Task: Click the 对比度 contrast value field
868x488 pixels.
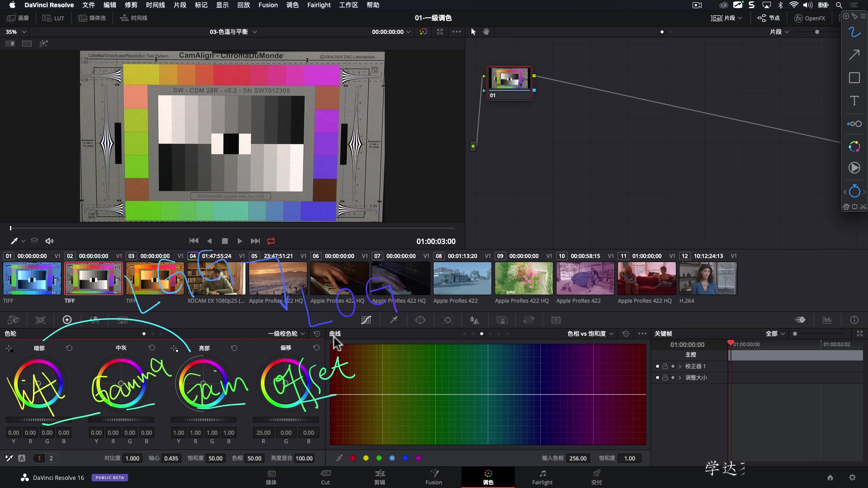Action: coord(132,458)
